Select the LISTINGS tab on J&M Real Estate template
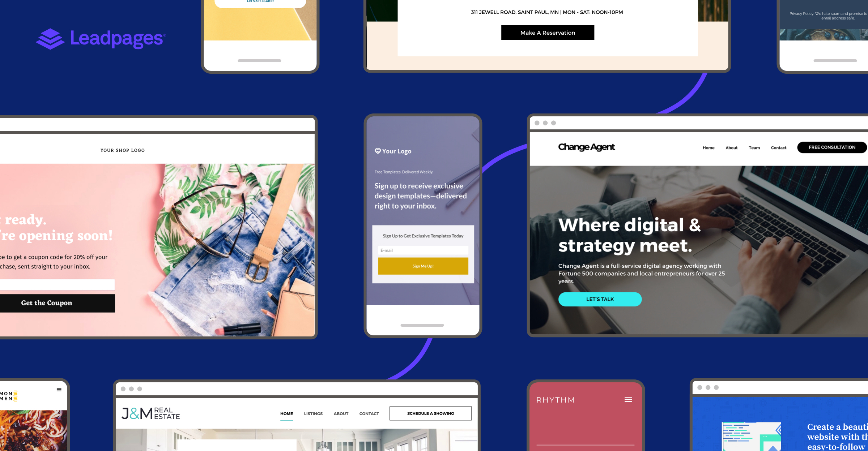The image size is (868, 451). coord(314,413)
